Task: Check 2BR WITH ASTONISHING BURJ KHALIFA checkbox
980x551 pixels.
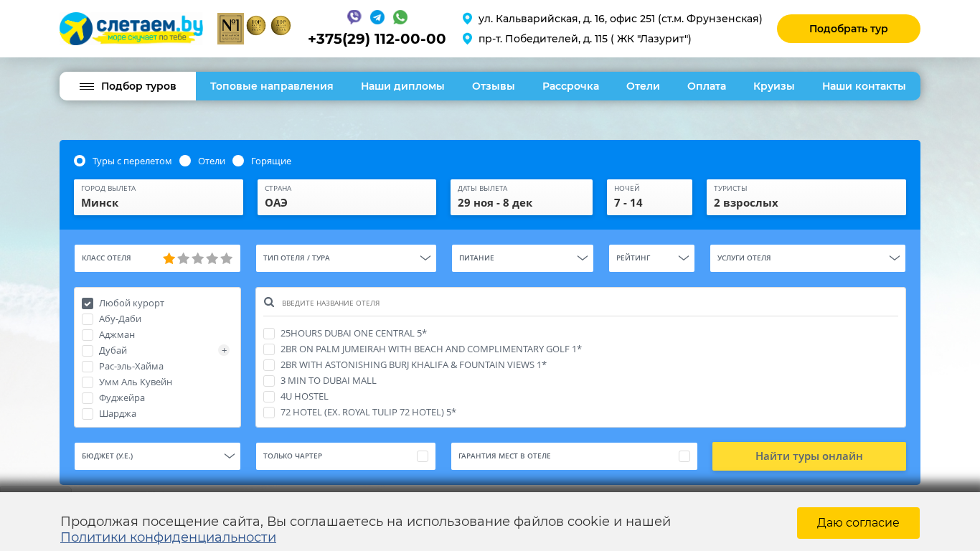Action: click(x=269, y=365)
